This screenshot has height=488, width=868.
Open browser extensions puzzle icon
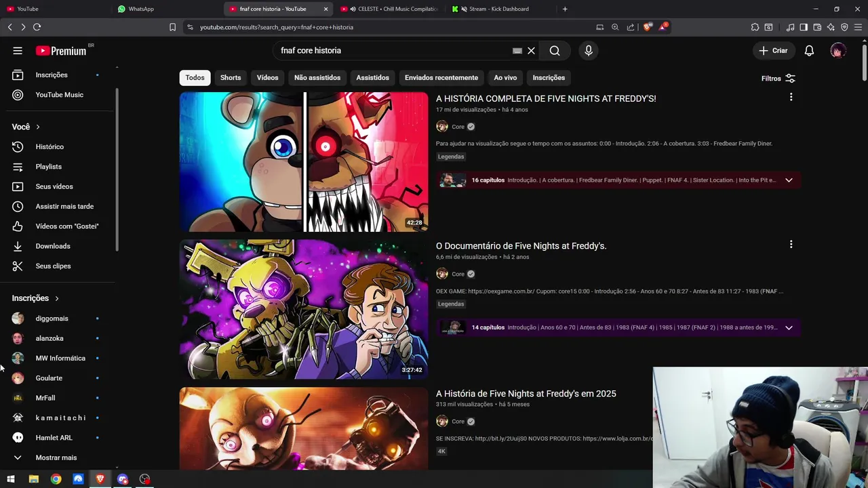click(x=755, y=27)
